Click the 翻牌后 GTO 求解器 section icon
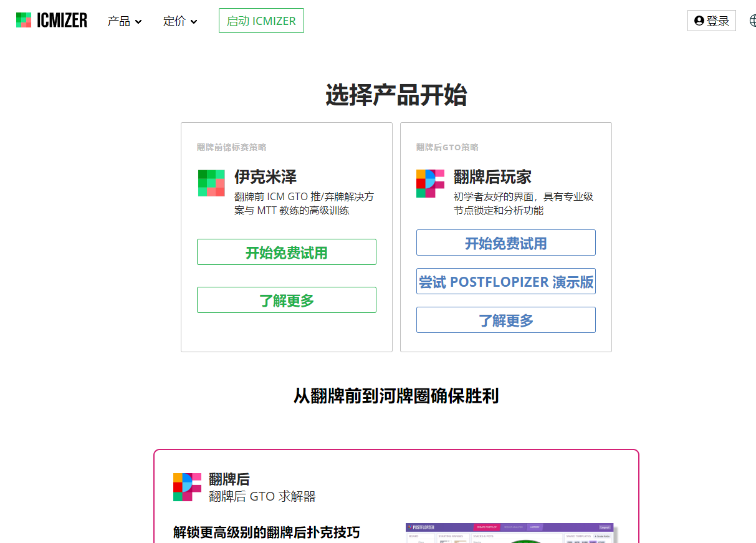 pyautogui.click(x=187, y=487)
